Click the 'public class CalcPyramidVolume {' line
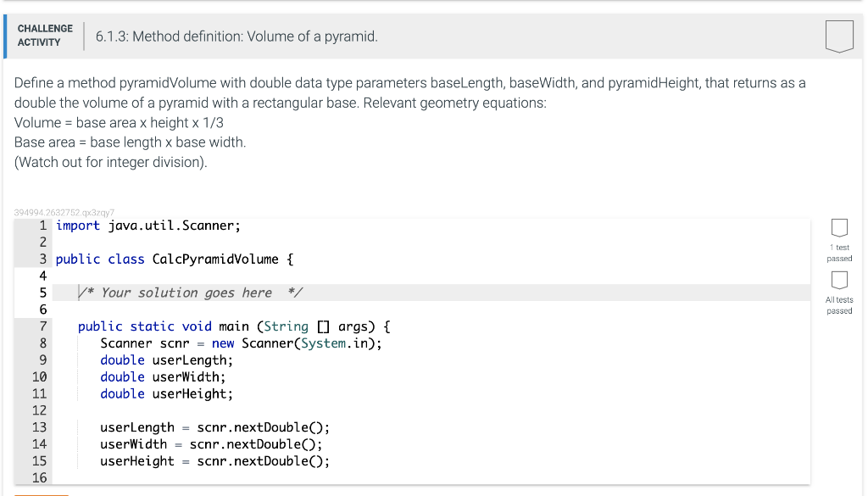The width and height of the screenshot is (868, 496). [x=175, y=259]
